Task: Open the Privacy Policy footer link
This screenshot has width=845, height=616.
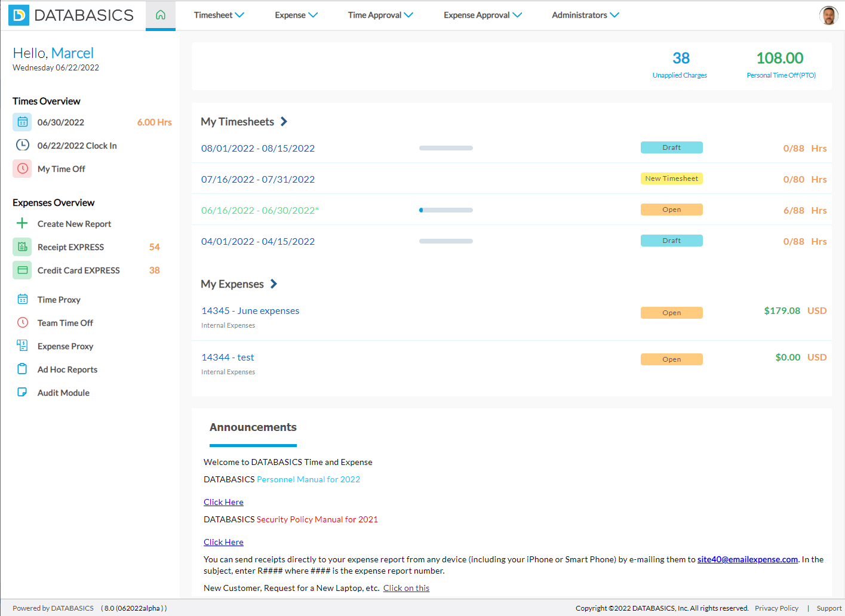Action: (x=776, y=608)
